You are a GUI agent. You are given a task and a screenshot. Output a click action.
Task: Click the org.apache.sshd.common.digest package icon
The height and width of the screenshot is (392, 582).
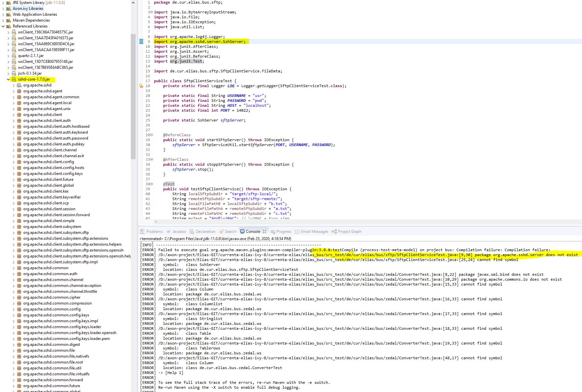pyautogui.click(x=19, y=345)
